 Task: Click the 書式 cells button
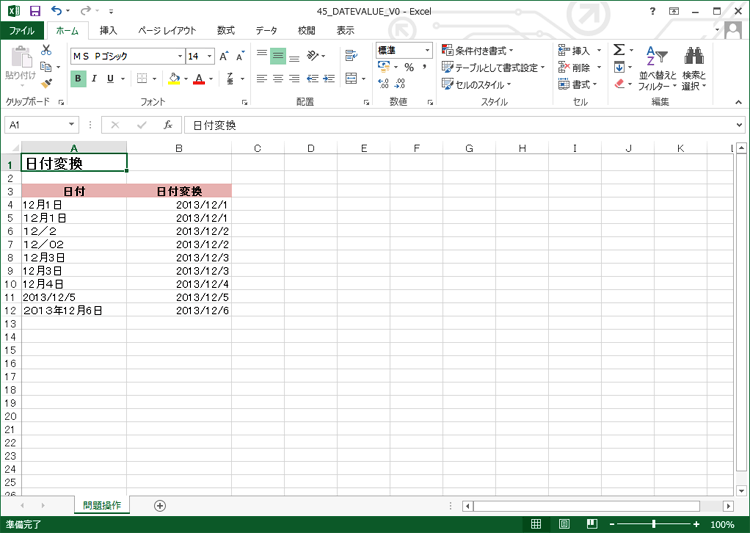(578, 85)
